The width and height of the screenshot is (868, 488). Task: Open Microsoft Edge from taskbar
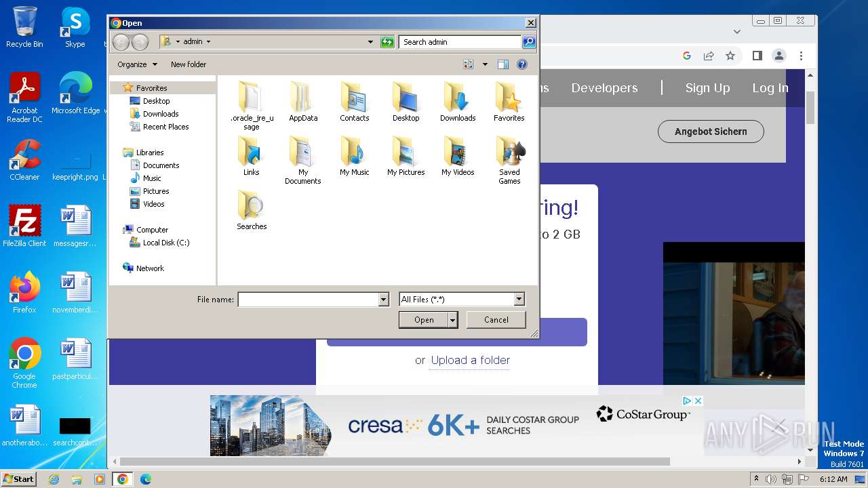click(x=145, y=479)
